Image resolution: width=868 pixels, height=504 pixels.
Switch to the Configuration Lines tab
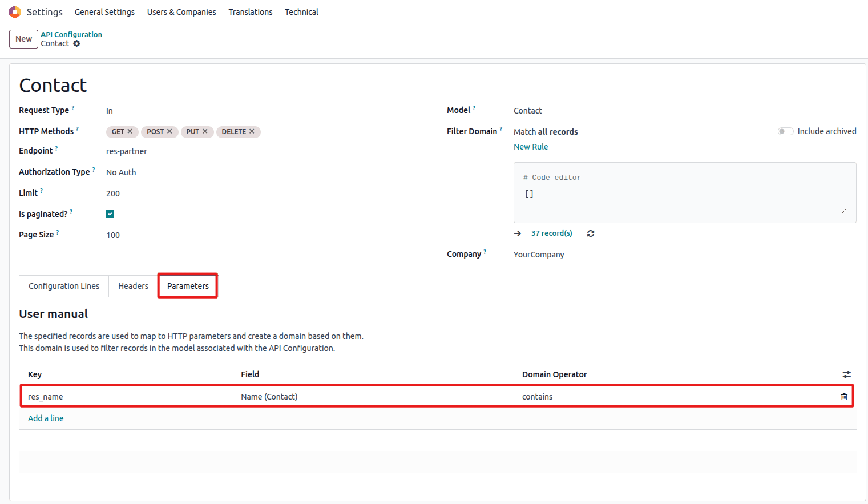[64, 286]
